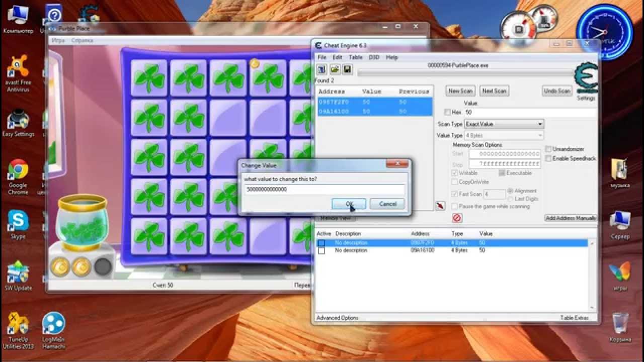Click the first gold coin in Purble Place

coord(60,267)
